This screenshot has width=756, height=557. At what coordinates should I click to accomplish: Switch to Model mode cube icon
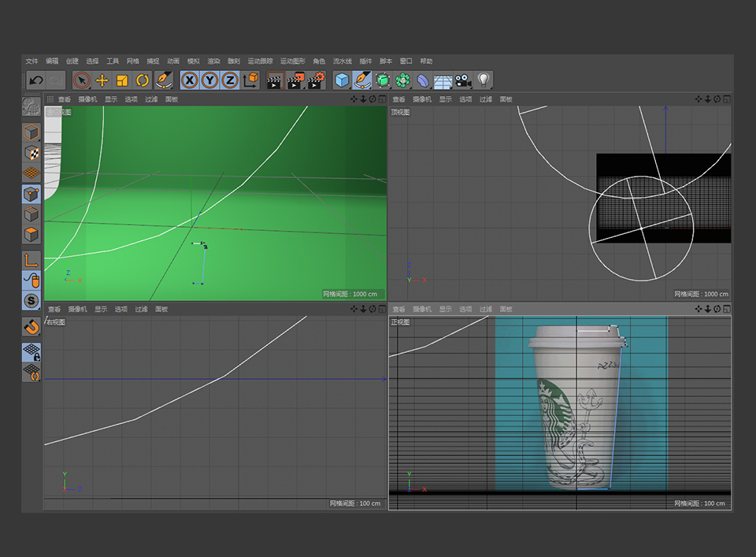pyautogui.click(x=31, y=132)
